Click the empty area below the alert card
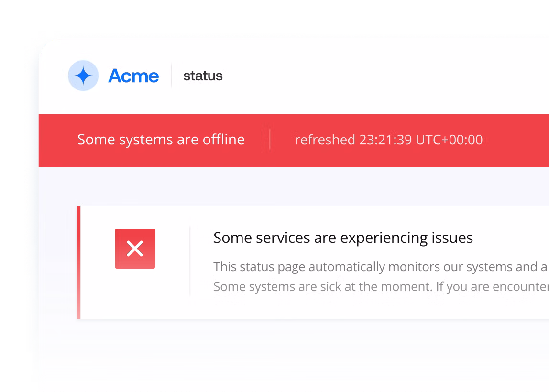549x392 pixels. click(287, 349)
